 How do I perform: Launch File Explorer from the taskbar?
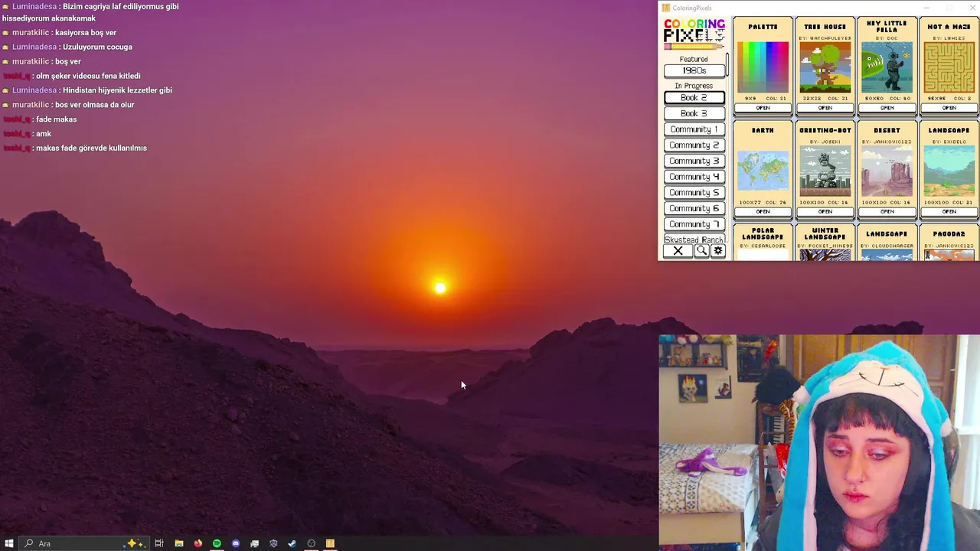179,543
